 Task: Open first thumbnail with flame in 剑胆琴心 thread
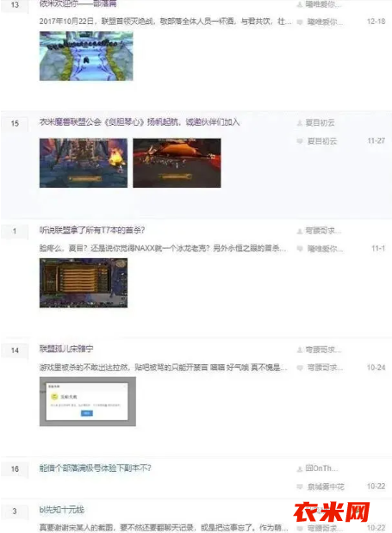(84, 163)
